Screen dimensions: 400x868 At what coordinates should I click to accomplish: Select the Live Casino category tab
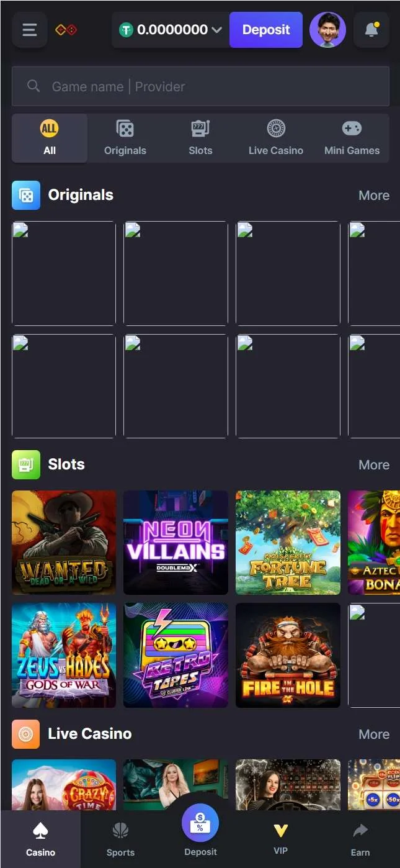[276, 138]
